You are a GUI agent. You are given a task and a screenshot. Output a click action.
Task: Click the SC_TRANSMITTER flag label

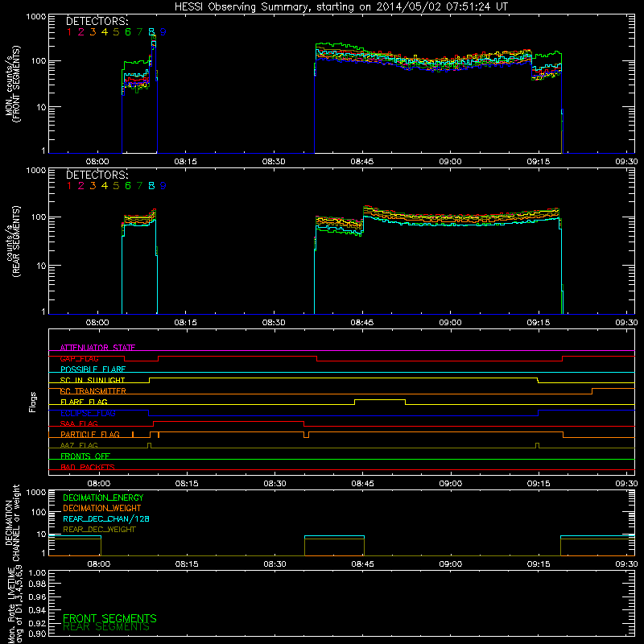click(93, 391)
